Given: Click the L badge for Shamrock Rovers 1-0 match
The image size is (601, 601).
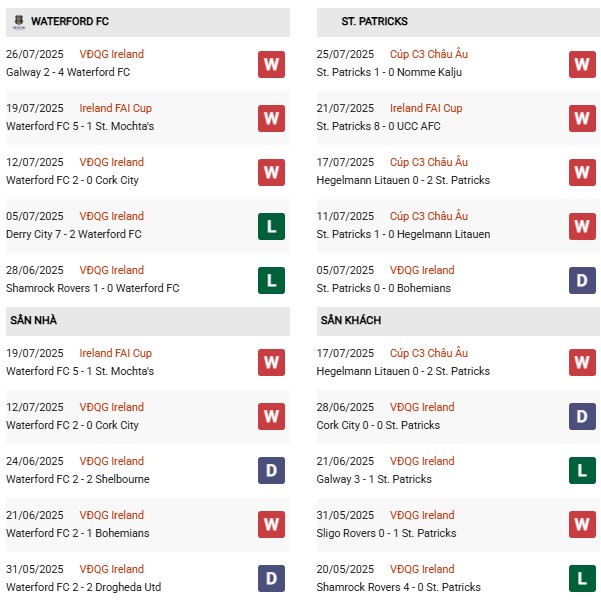Looking at the screenshot, I should pyautogui.click(x=271, y=281).
